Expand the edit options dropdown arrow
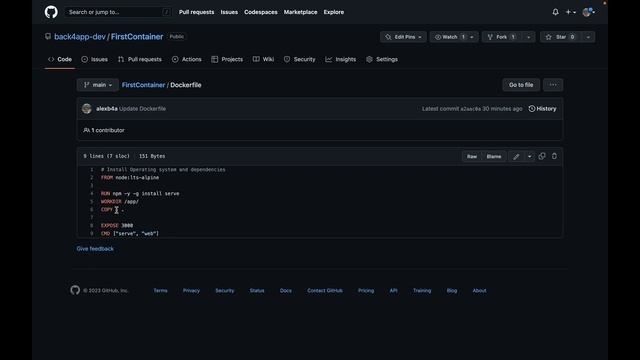The height and width of the screenshot is (360, 640). pos(529,156)
